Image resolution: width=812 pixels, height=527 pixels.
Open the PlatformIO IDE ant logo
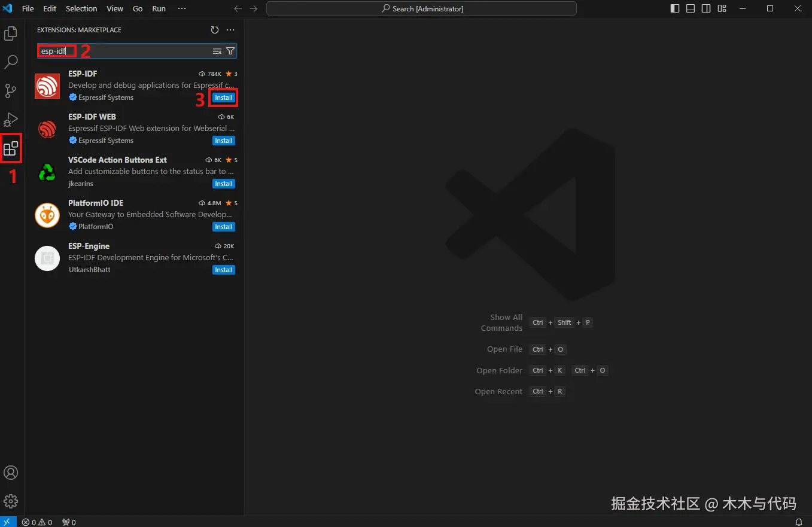47,215
